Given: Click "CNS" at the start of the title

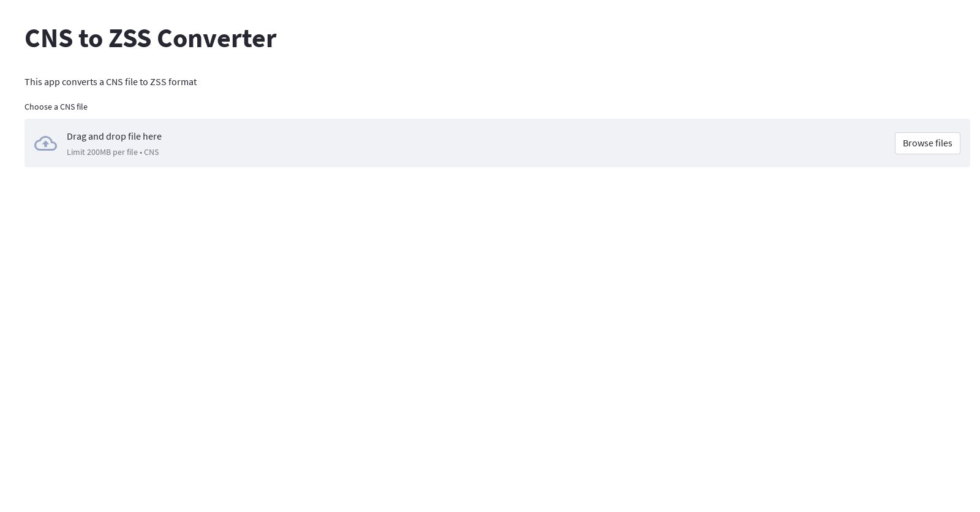Looking at the screenshot, I should 48,39.
